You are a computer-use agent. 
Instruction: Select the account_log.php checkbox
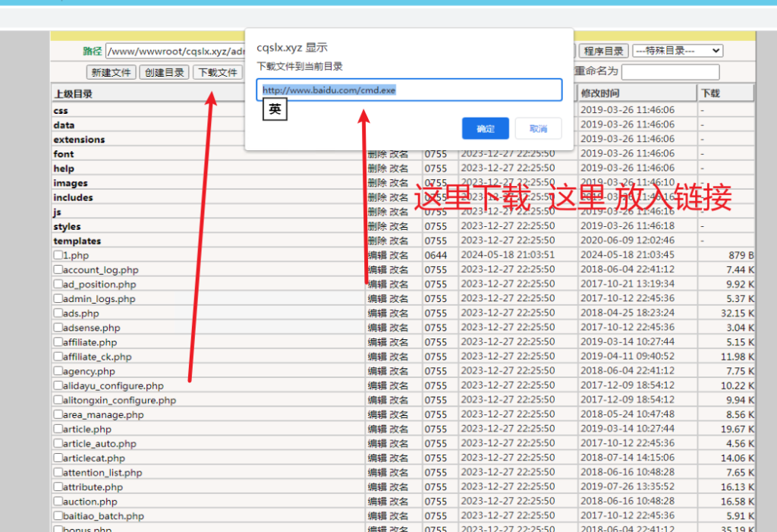(58, 269)
